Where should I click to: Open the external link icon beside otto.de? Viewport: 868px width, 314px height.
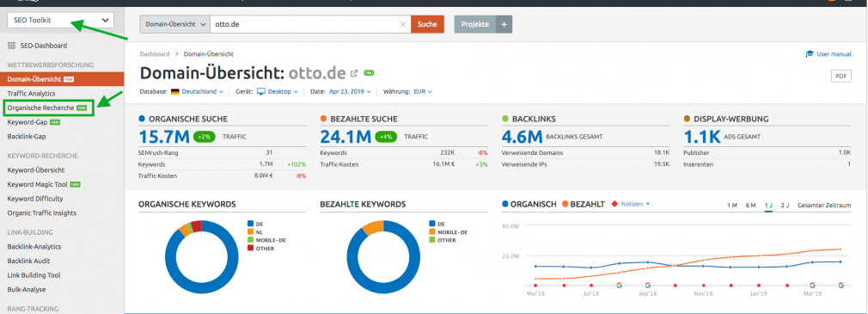(x=354, y=73)
